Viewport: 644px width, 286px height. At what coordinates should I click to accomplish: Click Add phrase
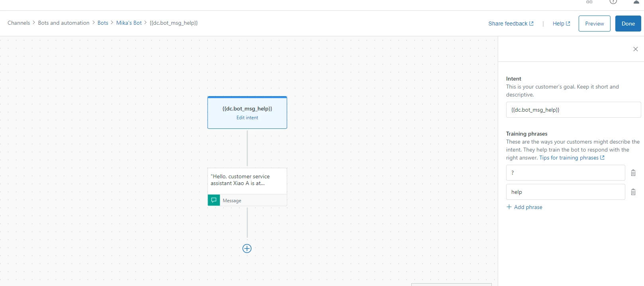(524, 207)
